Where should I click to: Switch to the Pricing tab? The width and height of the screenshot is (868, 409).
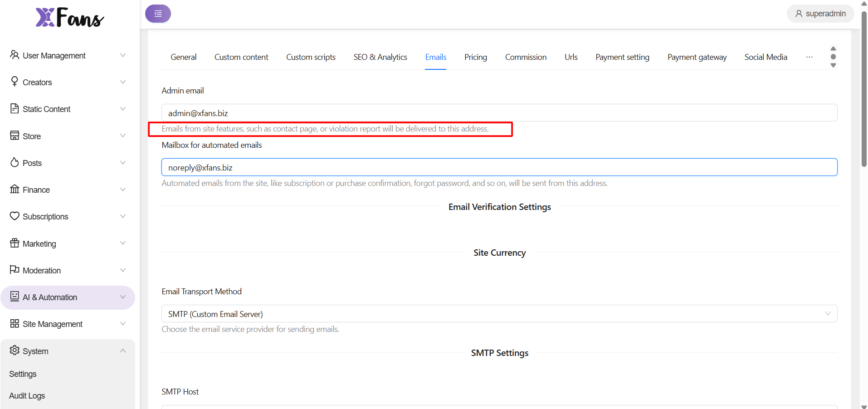coord(475,57)
